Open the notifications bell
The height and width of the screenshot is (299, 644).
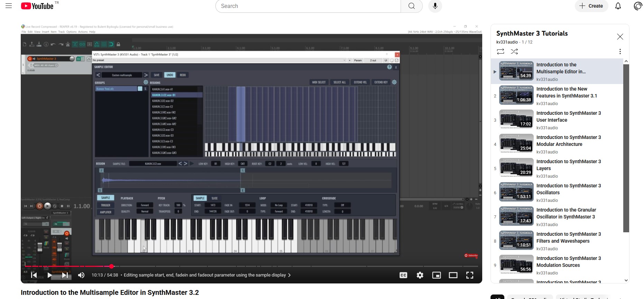[618, 6]
